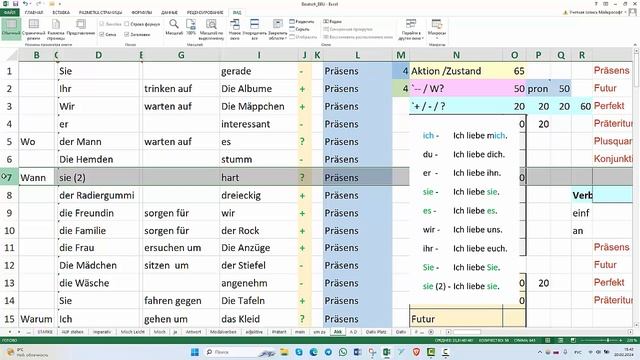The image size is (640, 360).
Task: Show hidden system tray icons
Action: point(540,352)
